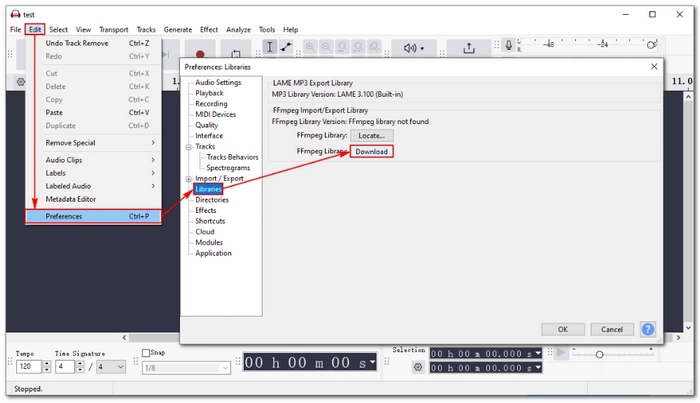Expand the Import / Export tree node

188,179
